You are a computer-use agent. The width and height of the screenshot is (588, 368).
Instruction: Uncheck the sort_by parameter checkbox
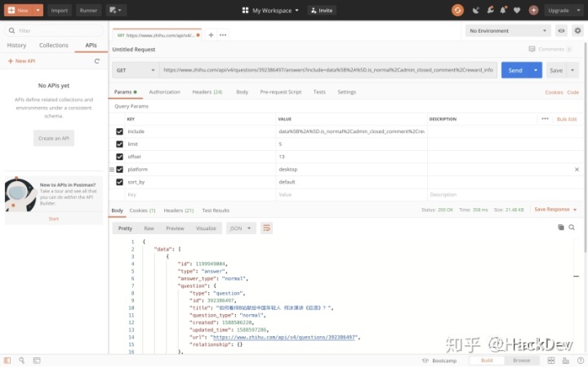[119, 182]
